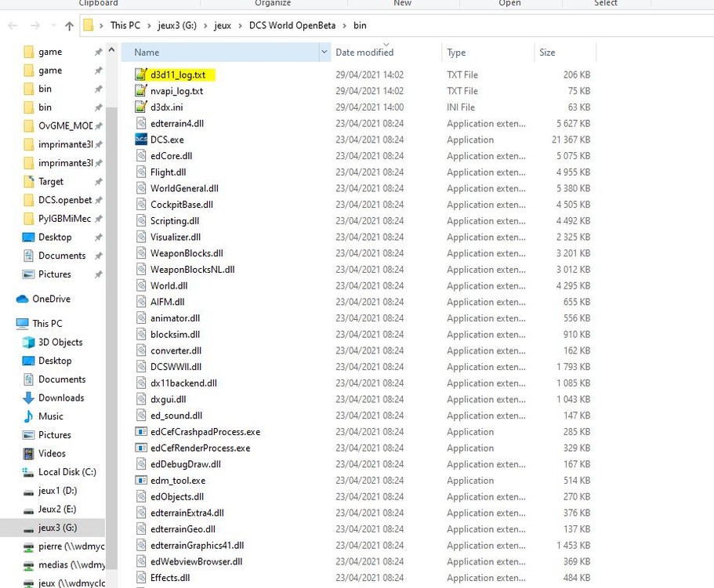Click edterrain4.dll file icon
This screenshot has width=714, height=588.
pyautogui.click(x=141, y=123)
